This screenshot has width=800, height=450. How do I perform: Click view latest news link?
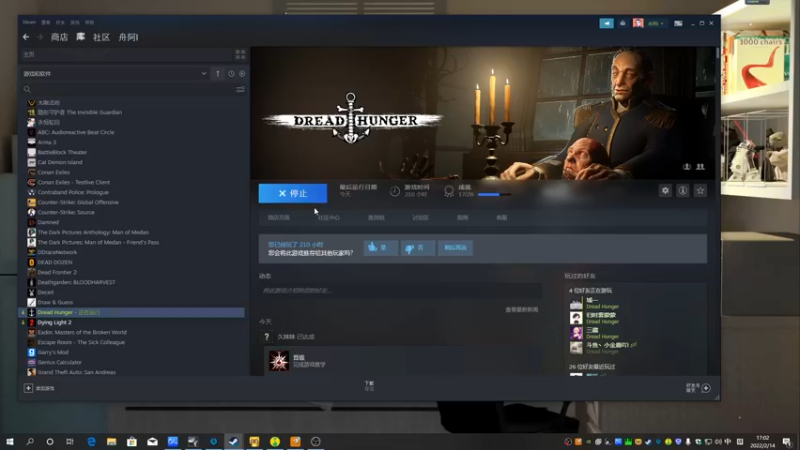(x=521, y=310)
